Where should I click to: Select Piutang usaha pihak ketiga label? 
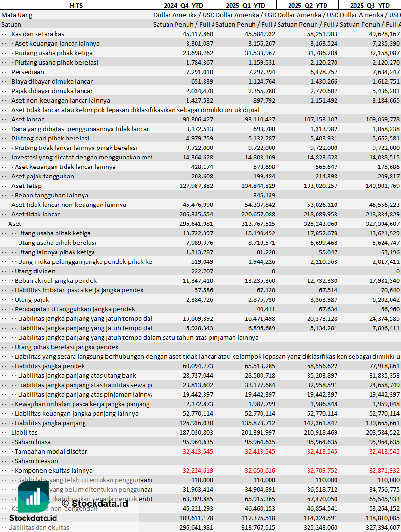(x=54, y=53)
